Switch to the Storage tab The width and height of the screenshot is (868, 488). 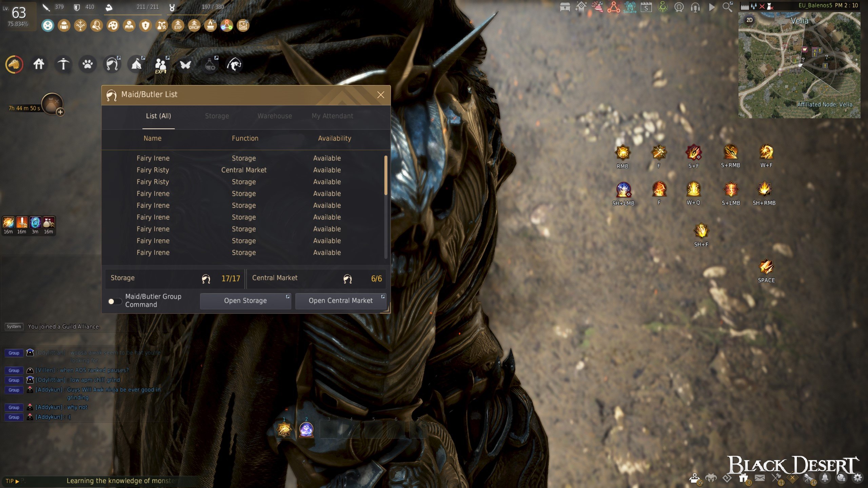tap(217, 116)
